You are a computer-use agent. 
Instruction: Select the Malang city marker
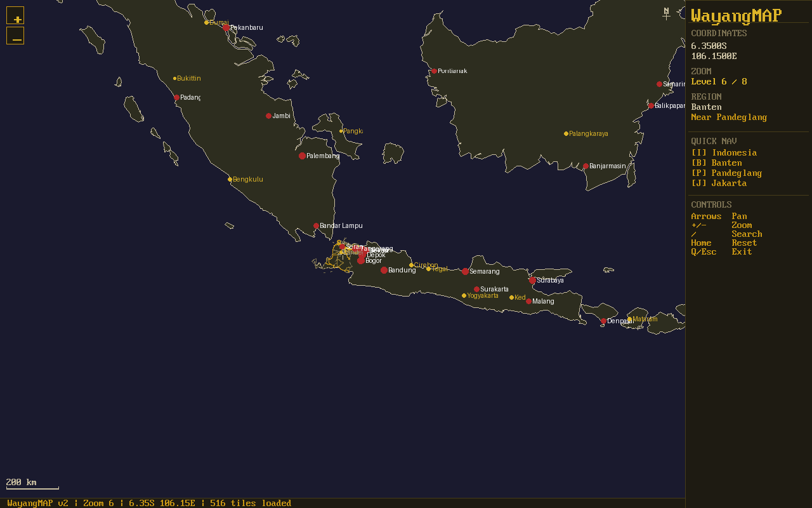528,300
